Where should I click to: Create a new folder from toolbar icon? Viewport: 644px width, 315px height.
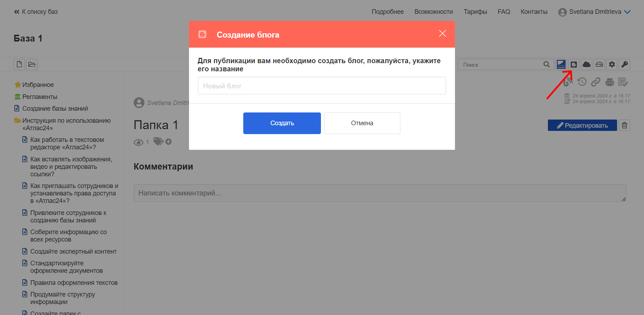[x=32, y=65]
